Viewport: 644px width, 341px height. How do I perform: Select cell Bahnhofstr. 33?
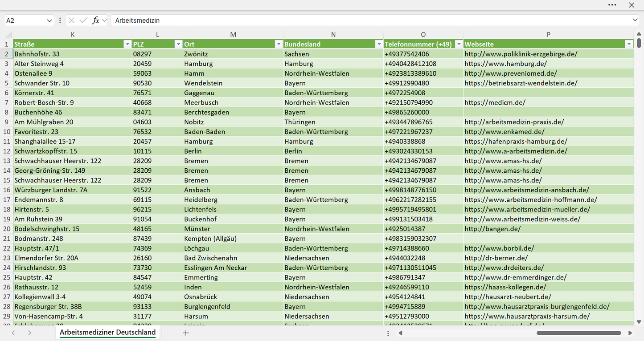point(73,54)
